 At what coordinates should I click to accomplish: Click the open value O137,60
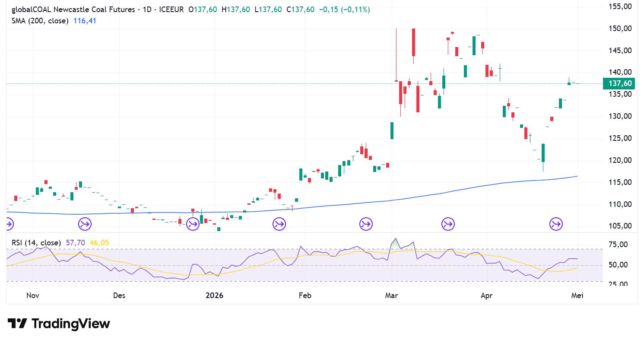203,10
